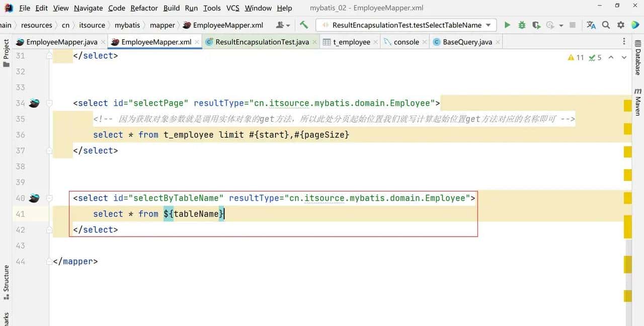Click the mapper breadcrumb folder
This screenshot has height=326, width=644.
coord(162,25)
